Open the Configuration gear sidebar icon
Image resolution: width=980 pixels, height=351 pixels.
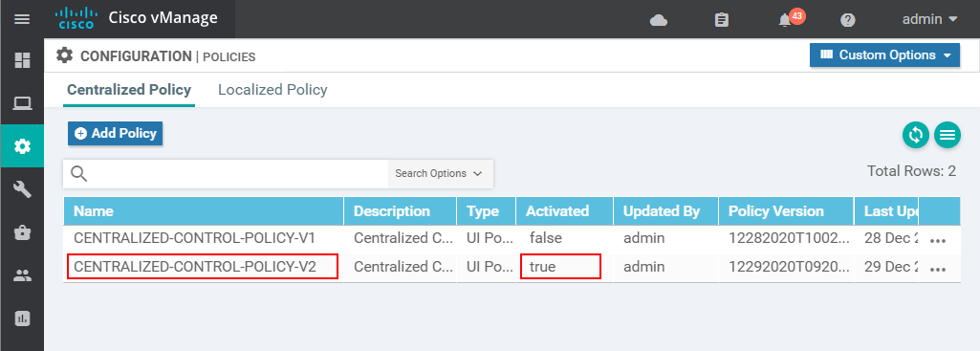23,146
